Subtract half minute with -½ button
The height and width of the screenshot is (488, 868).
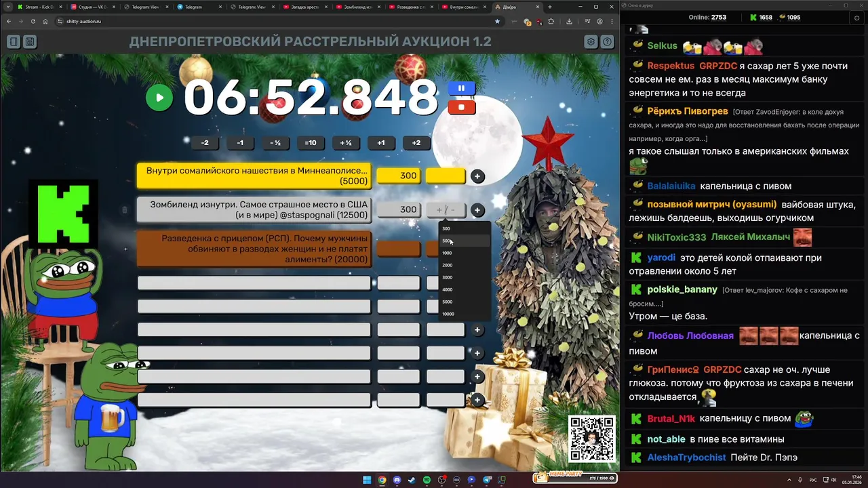(275, 143)
